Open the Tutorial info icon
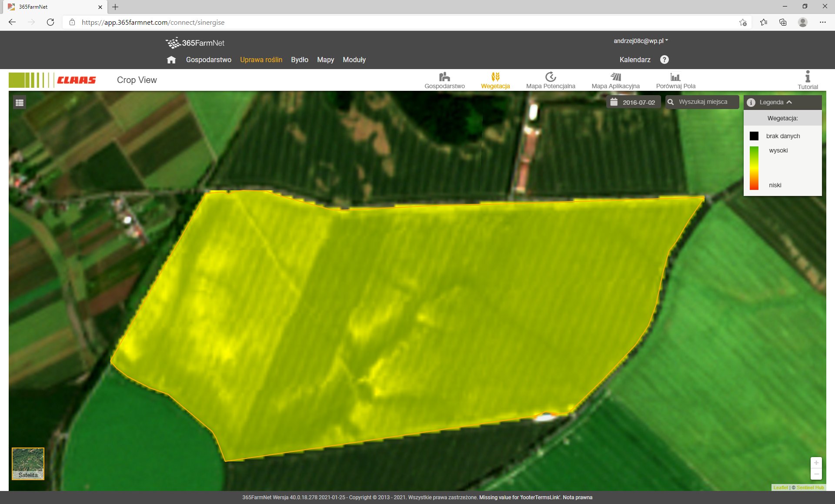The image size is (835, 504). (807, 77)
